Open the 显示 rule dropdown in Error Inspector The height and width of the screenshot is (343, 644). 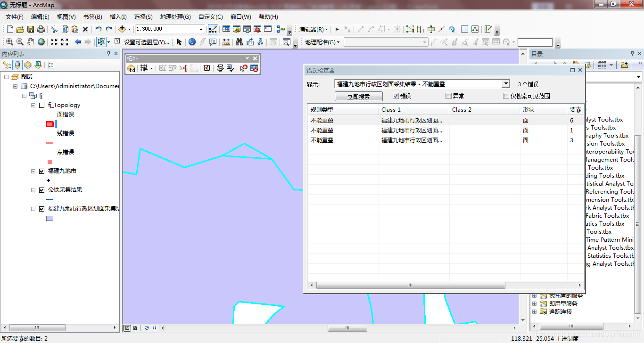(506, 84)
